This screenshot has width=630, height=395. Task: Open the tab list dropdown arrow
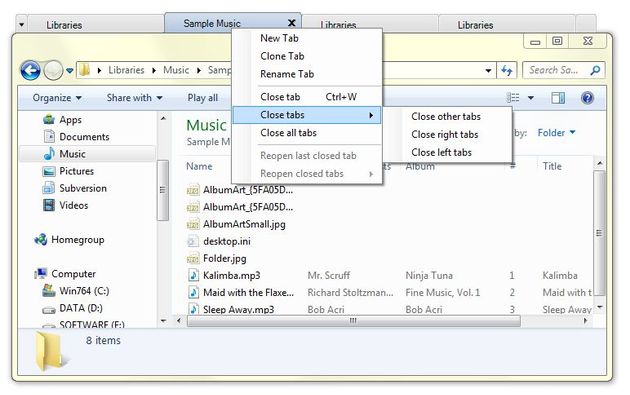click(x=22, y=25)
